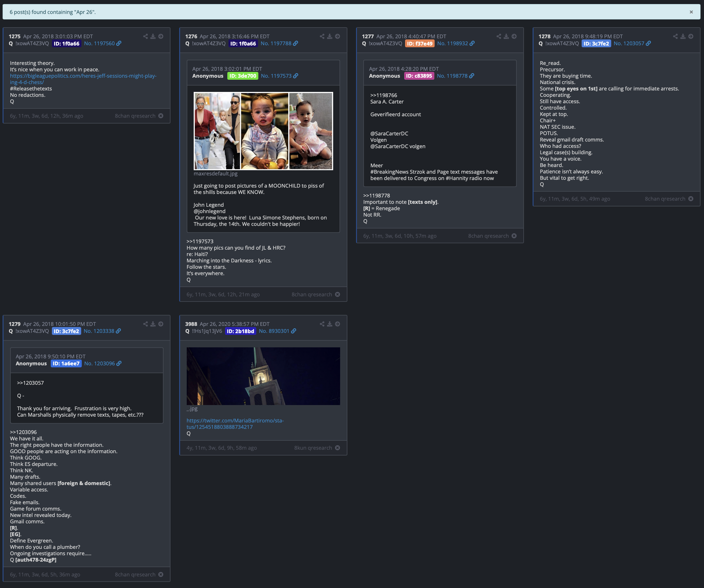The height and width of the screenshot is (588, 704).
Task: Share post 1278 using the share icon
Action: coord(675,36)
